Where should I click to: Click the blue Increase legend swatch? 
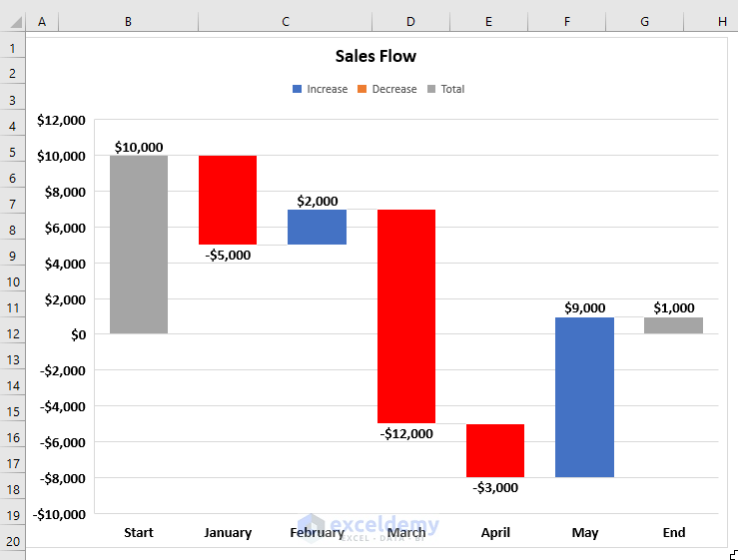coord(297,90)
